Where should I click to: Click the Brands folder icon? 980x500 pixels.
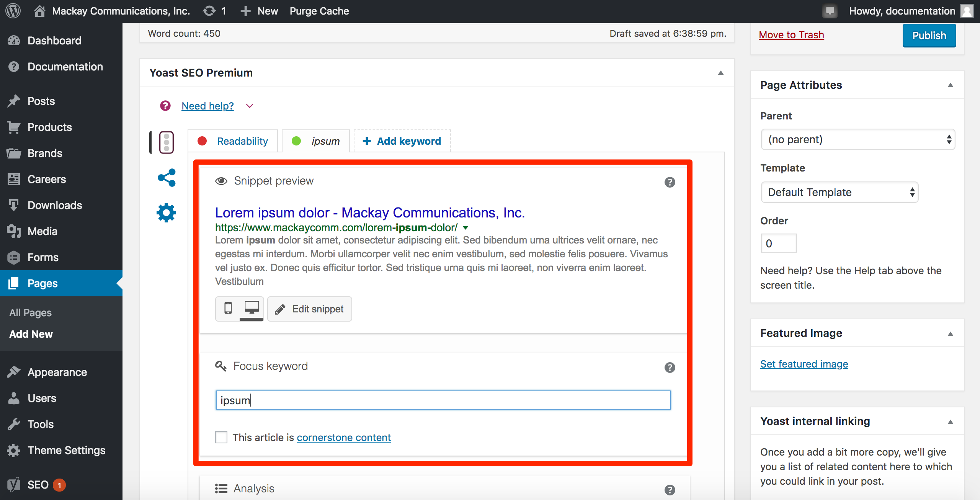click(14, 153)
